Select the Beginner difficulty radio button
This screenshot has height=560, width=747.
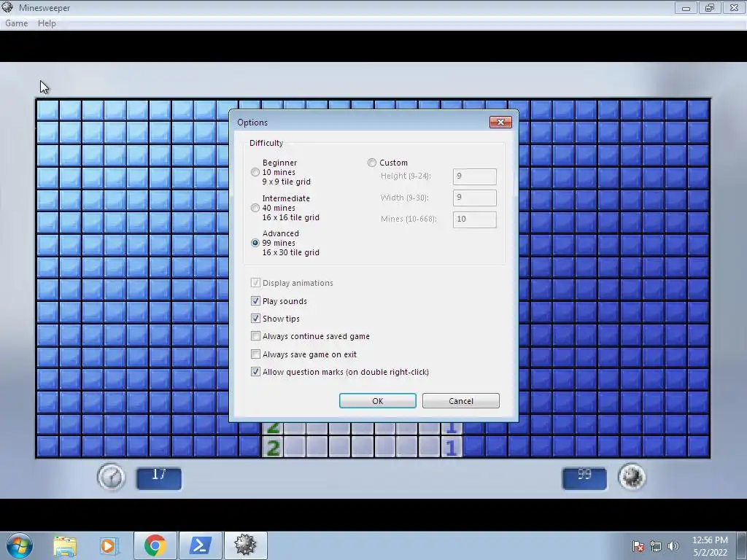255,172
